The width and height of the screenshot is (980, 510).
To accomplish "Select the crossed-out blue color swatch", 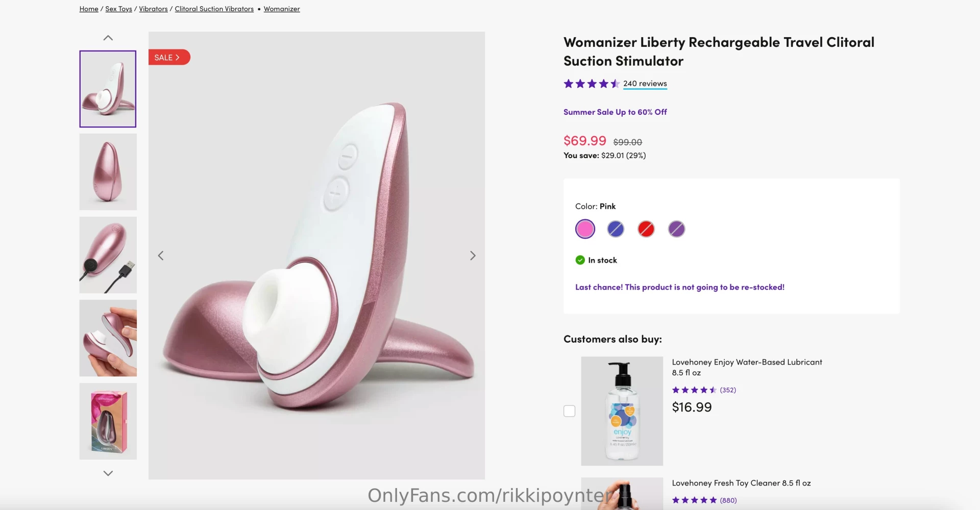I will [615, 229].
